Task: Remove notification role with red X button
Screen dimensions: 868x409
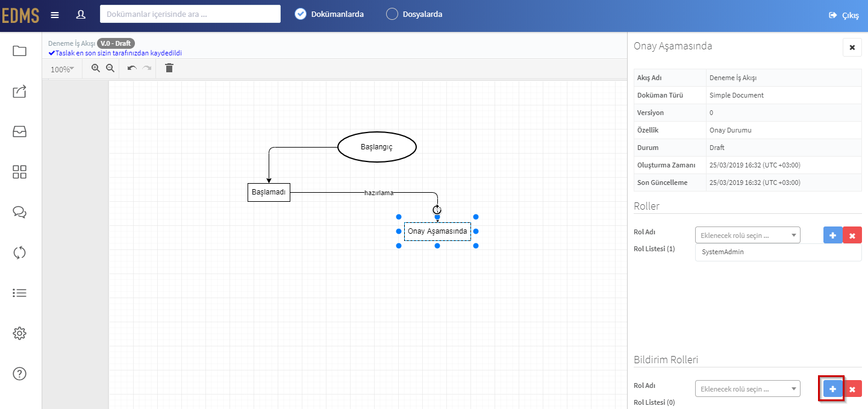Action: pos(852,389)
